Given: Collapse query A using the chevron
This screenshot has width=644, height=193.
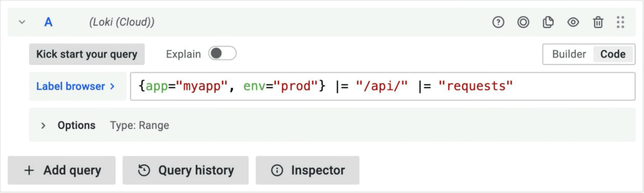Looking at the screenshot, I should click(x=22, y=22).
